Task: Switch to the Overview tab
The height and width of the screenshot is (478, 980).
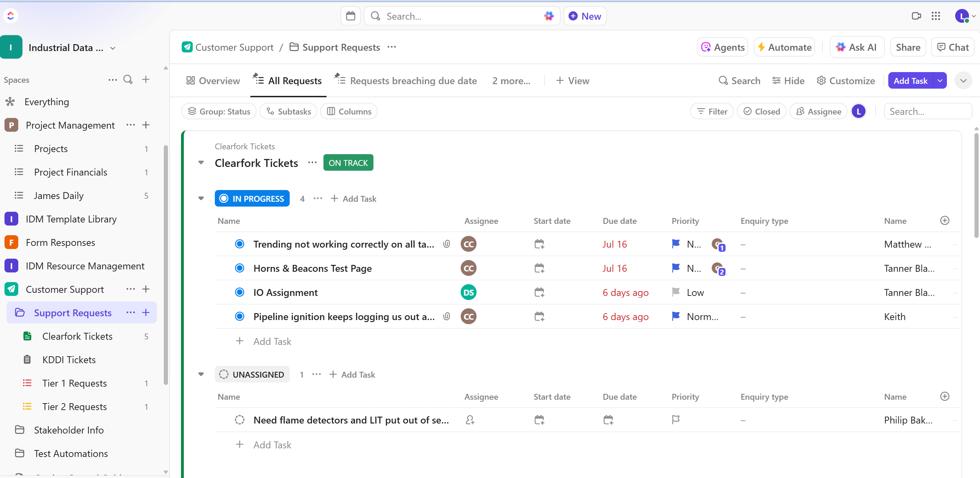Action: [x=213, y=81]
